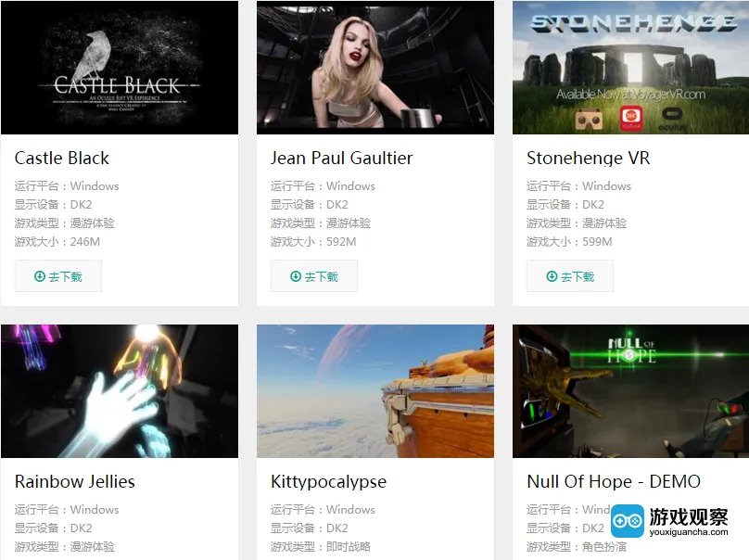Open the Stonehenge VR thumbnail image
The image size is (749, 560).
click(631, 68)
